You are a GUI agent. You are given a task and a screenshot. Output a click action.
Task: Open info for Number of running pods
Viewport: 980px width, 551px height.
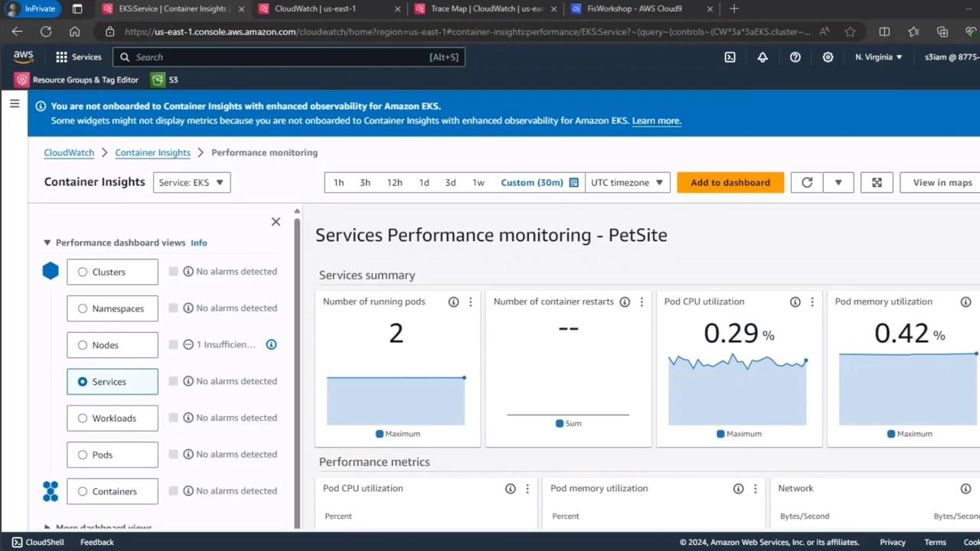point(453,302)
